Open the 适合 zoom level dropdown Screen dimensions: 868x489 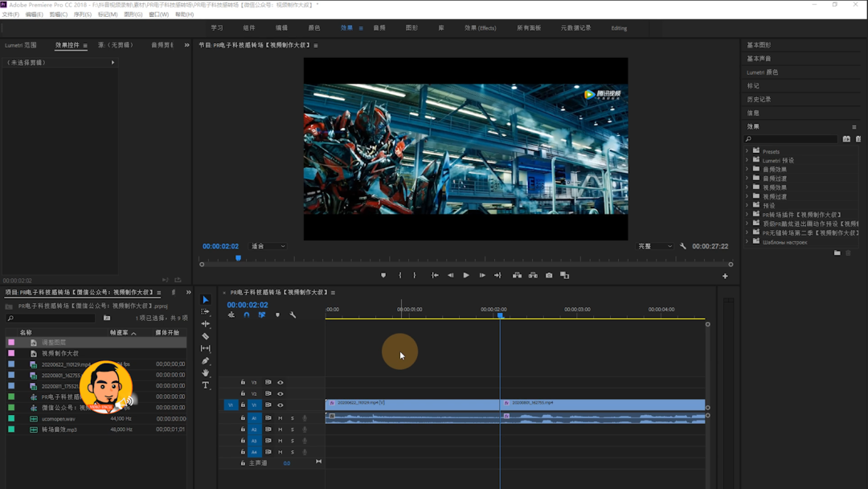[x=268, y=246]
